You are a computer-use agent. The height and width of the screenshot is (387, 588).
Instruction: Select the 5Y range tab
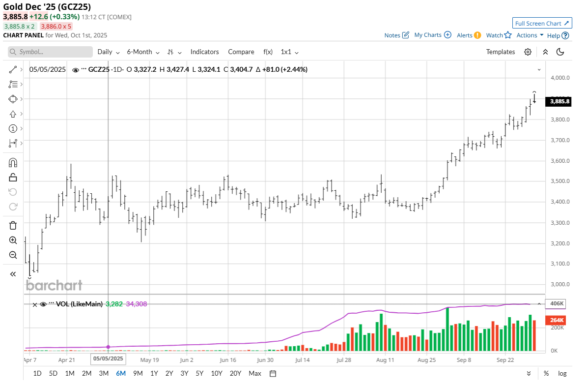click(x=199, y=374)
